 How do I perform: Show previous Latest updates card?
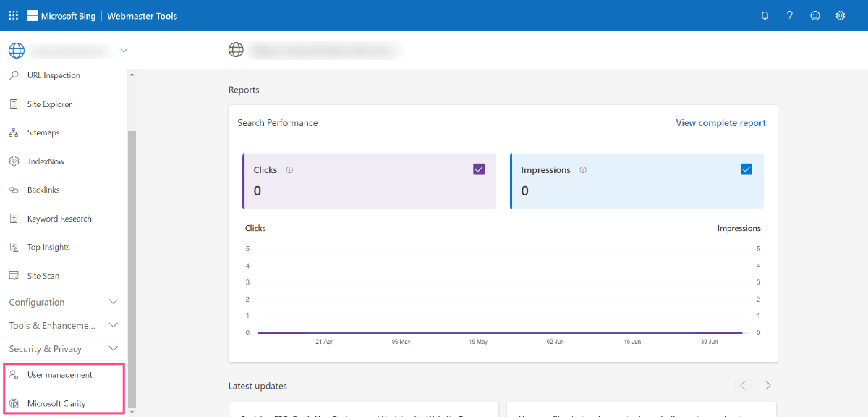[x=743, y=385]
